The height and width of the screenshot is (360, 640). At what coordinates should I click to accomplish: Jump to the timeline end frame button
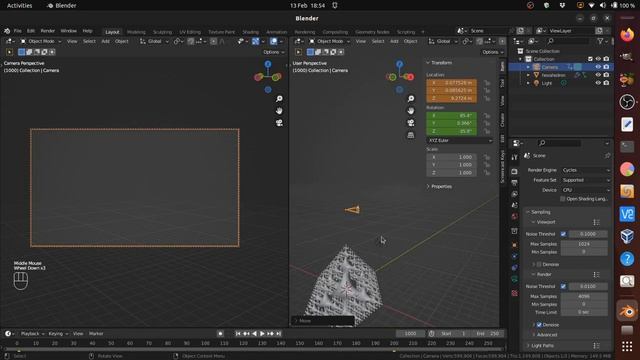(x=278, y=334)
